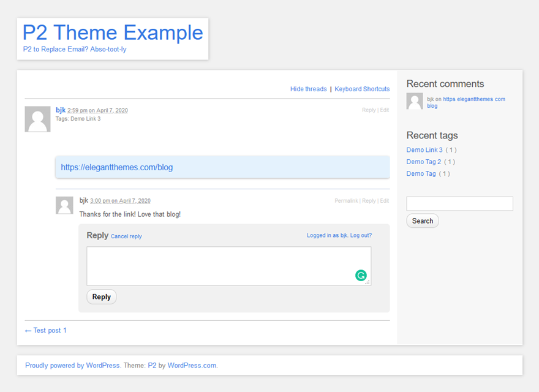Click the P2 Theme Example site title
The image size is (539, 392).
tap(113, 32)
